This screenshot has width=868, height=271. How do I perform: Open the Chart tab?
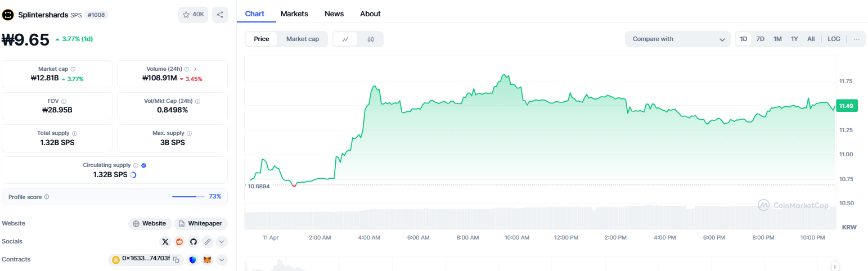(255, 13)
